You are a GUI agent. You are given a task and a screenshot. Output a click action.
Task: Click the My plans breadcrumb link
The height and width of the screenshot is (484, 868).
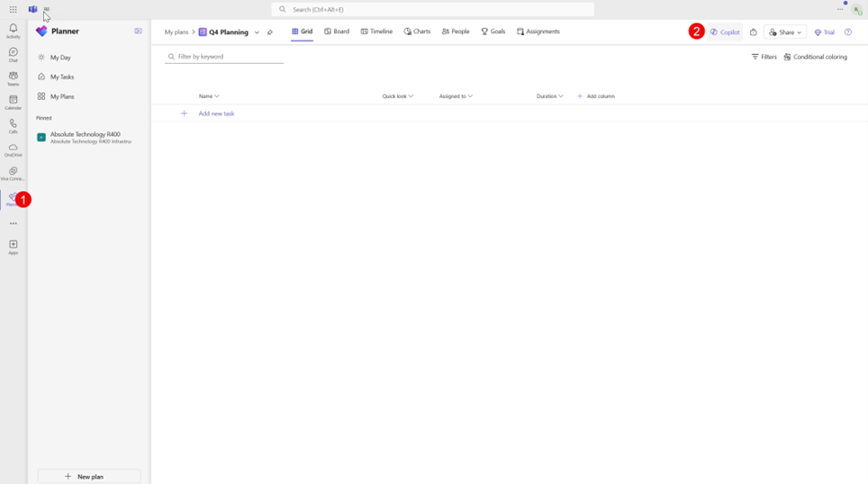[176, 32]
